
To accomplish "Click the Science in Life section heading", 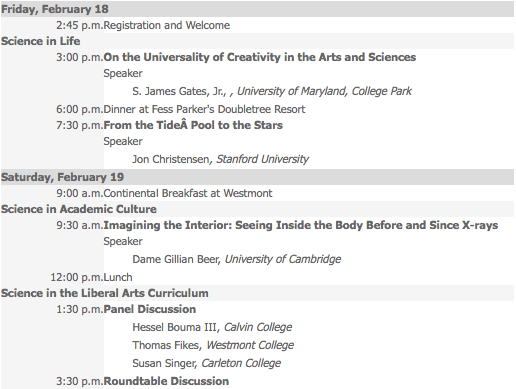I will [x=41, y=41].
